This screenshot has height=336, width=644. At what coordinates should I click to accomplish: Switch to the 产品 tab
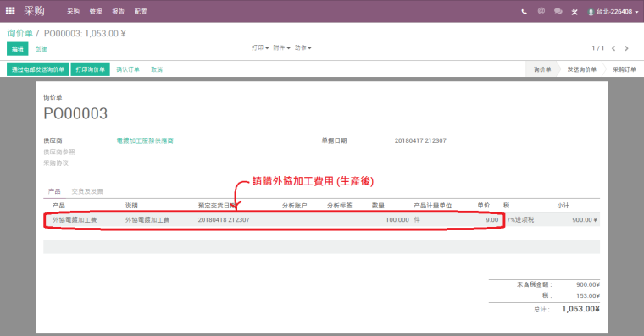point(54,191)
